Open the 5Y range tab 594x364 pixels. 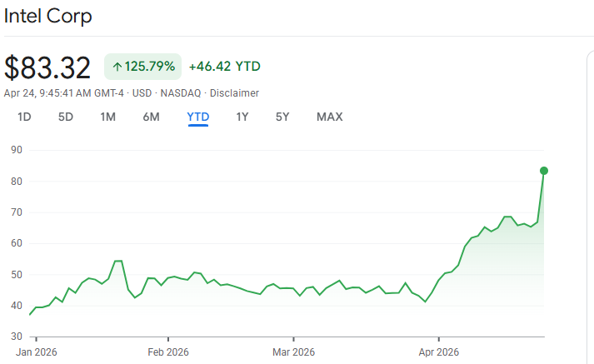click(282, 117)
